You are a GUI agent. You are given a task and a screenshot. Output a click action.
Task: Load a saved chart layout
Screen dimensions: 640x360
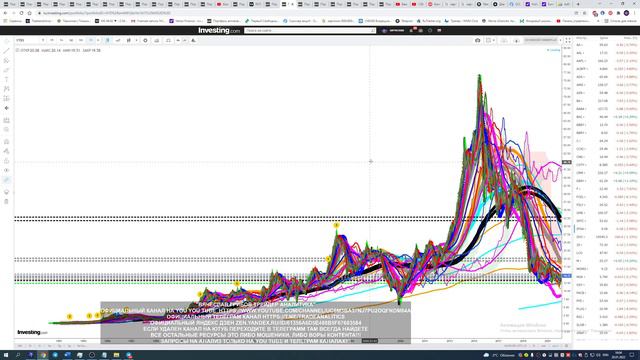pyautogui.click(x=516, y=40)
